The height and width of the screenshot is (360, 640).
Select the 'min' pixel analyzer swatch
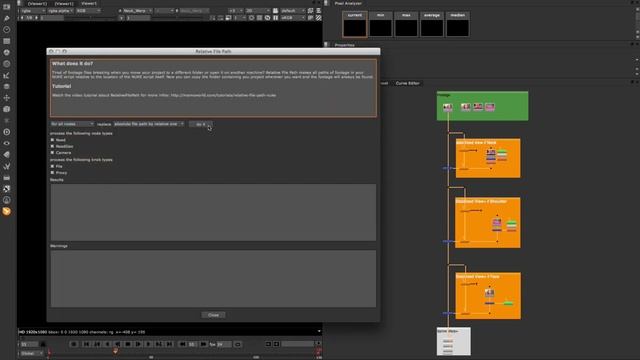click(380, 24)
